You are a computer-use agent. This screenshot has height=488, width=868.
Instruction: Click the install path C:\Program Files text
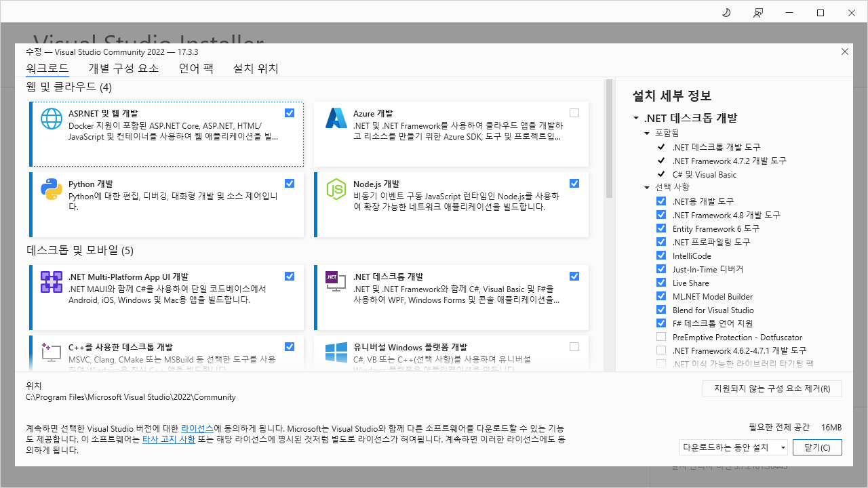point(131,397)
